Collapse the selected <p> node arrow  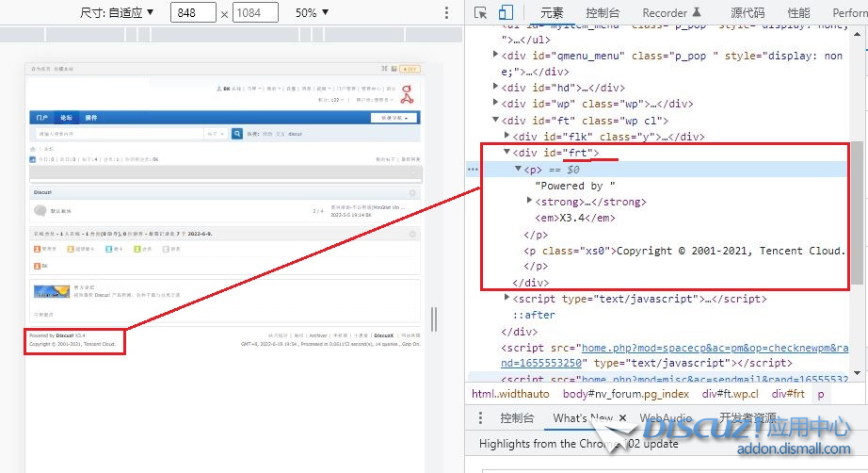coord(518,169)
